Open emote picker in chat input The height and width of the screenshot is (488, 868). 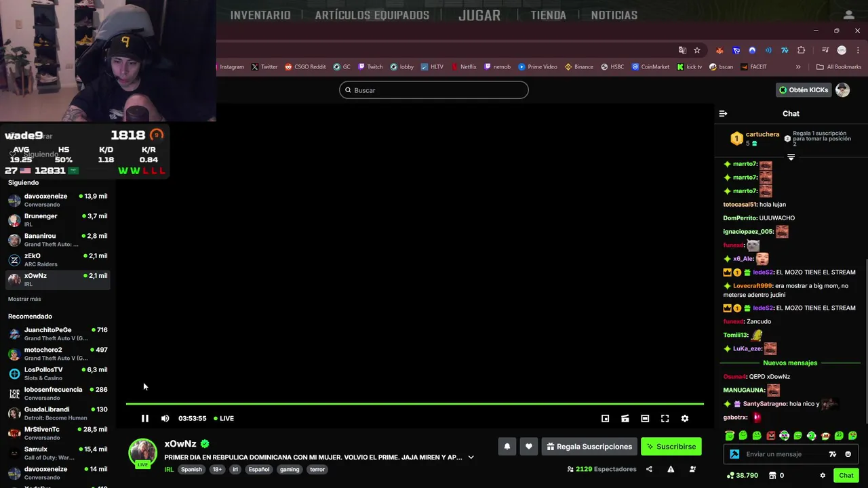pos(848,454)
